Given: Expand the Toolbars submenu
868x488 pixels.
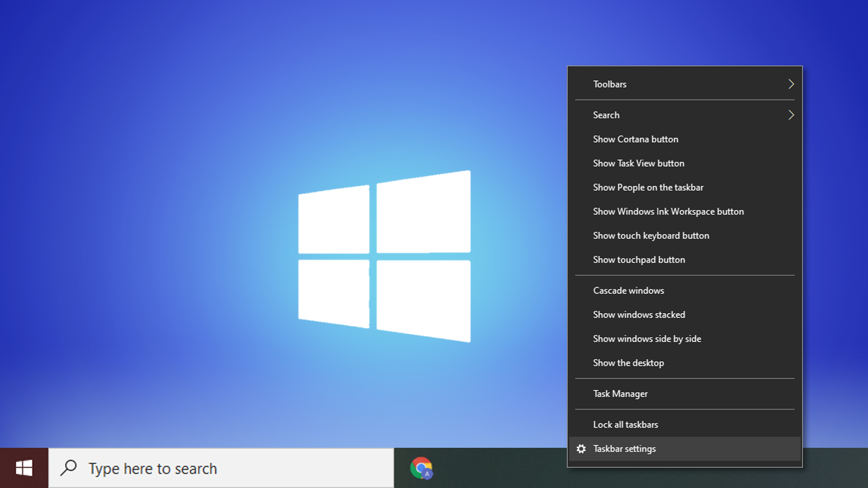Looking at the screenshot, I should [x=684, y=84].
